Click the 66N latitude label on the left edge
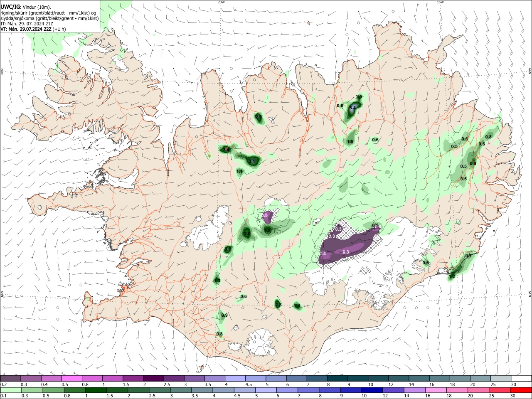The height and width of the screenshot is (399, 532). (x=2, y=72)
